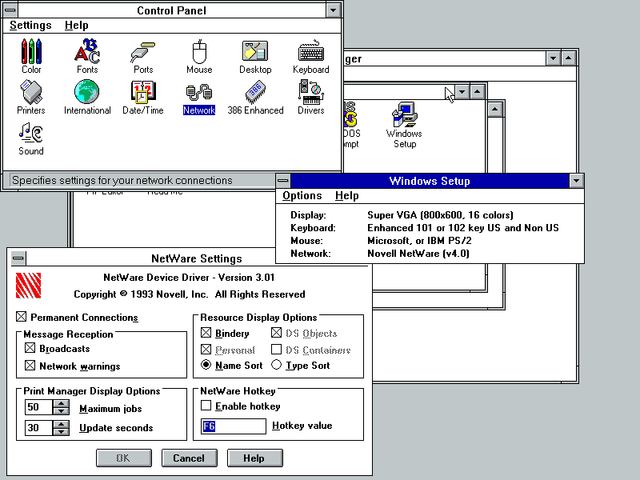
Task: Toggle Personal resource display checkbox
Action: pos(206,349)
